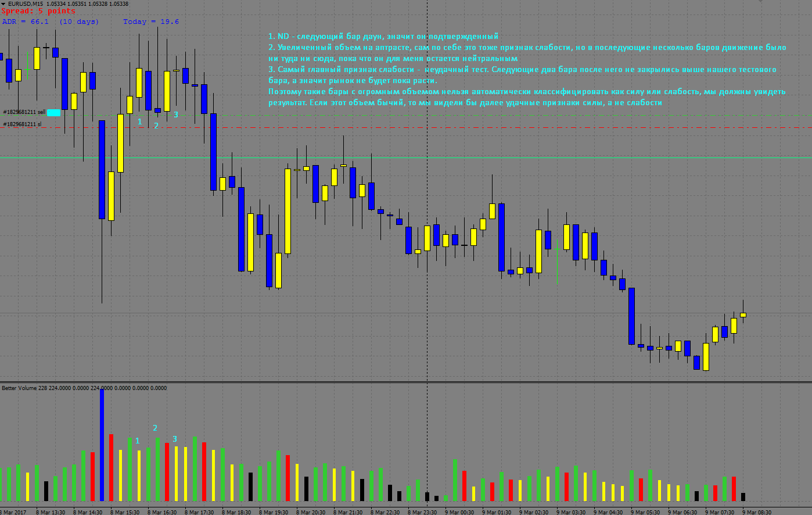The width and height of the screenshot is (812, 515).
Task: Click the '8 Mar 14:30' time axis label
Action: 88,512
